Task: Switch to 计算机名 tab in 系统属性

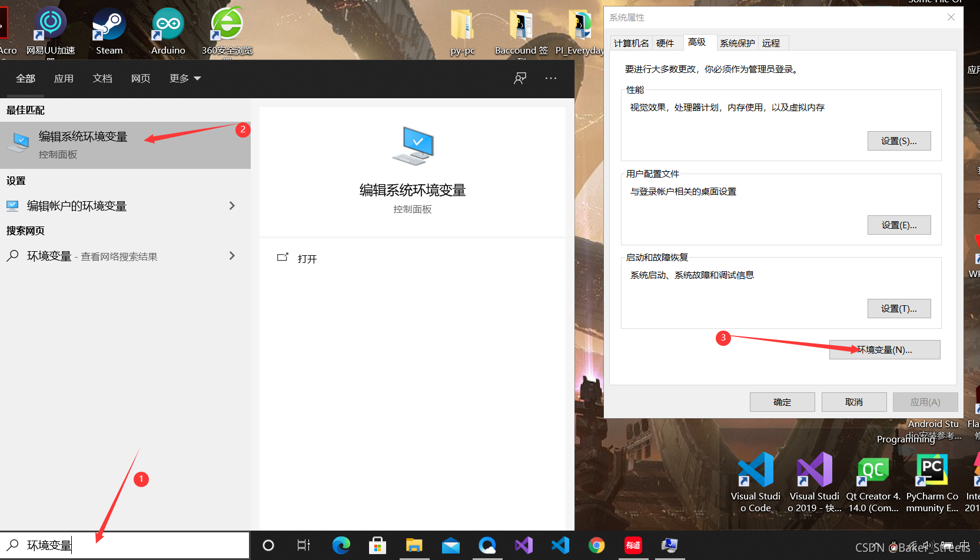Action: 631,43
